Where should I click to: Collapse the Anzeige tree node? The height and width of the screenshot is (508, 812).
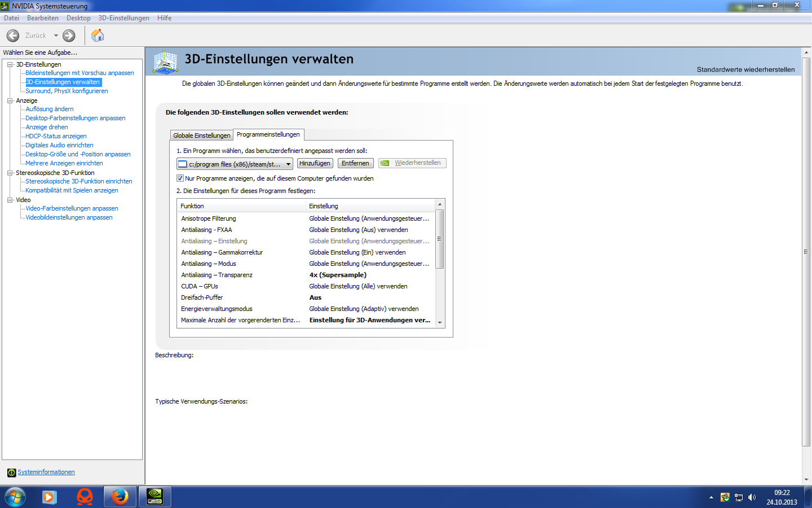[10, 100]
